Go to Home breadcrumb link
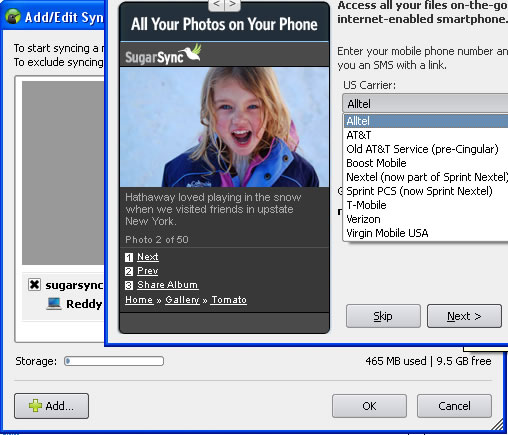The height and width of the screenshot is (435, 508). point(139,300)
